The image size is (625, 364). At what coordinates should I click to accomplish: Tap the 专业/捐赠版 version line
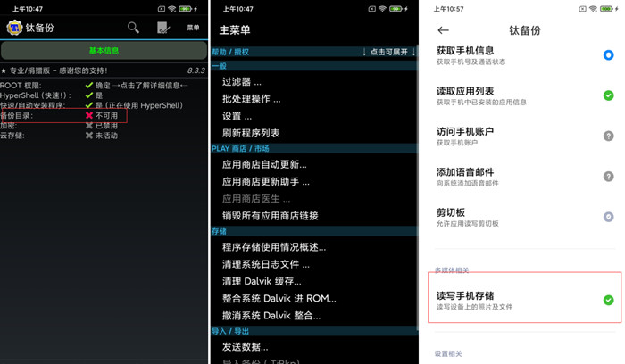[104, 70]
